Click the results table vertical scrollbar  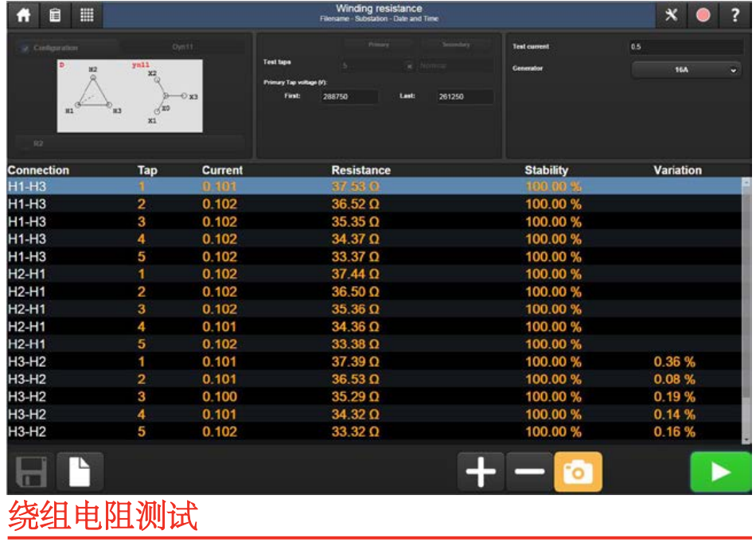pyautogui.click(x=746, y=310)
